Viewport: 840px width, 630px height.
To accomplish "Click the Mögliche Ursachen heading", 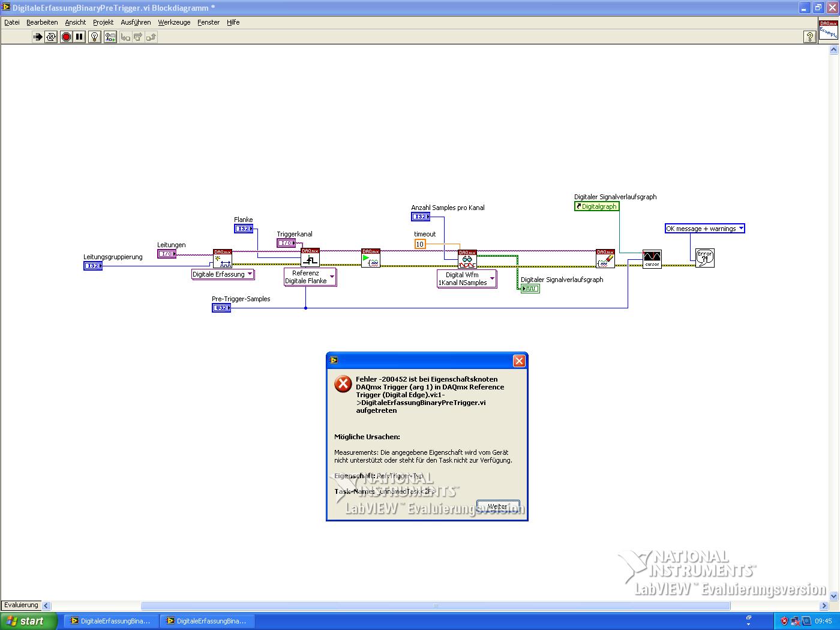I will pos(367,437).
